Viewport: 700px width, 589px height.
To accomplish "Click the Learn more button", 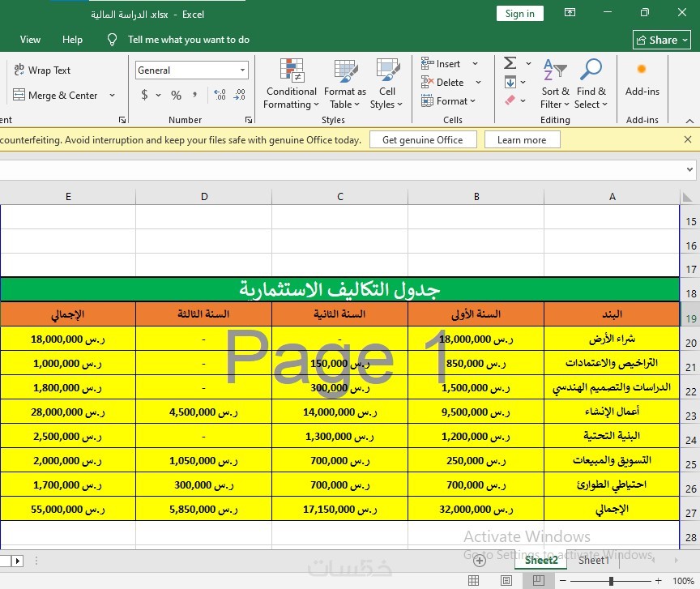I will 522,140.
